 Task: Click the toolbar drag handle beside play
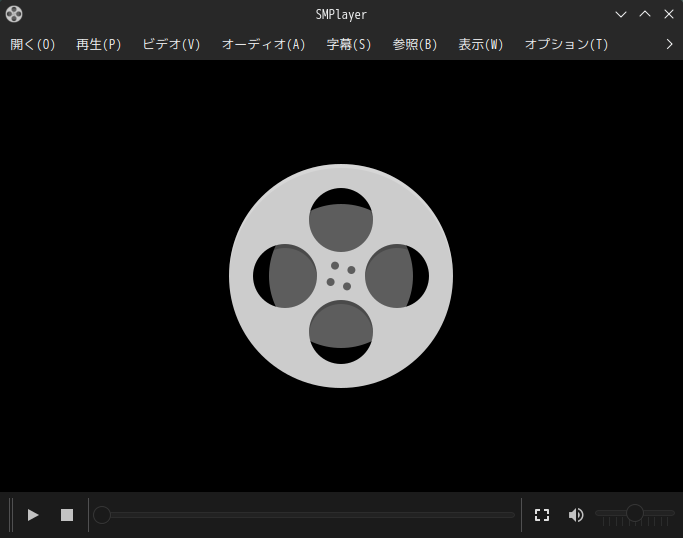11,515
